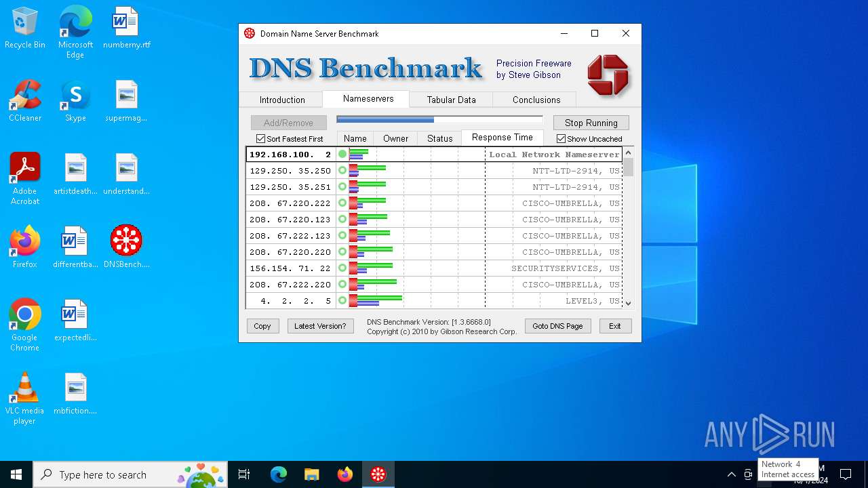Screen dimensions: 868x488
Task: Open the Conclusions tab
Action: [536, 100]
